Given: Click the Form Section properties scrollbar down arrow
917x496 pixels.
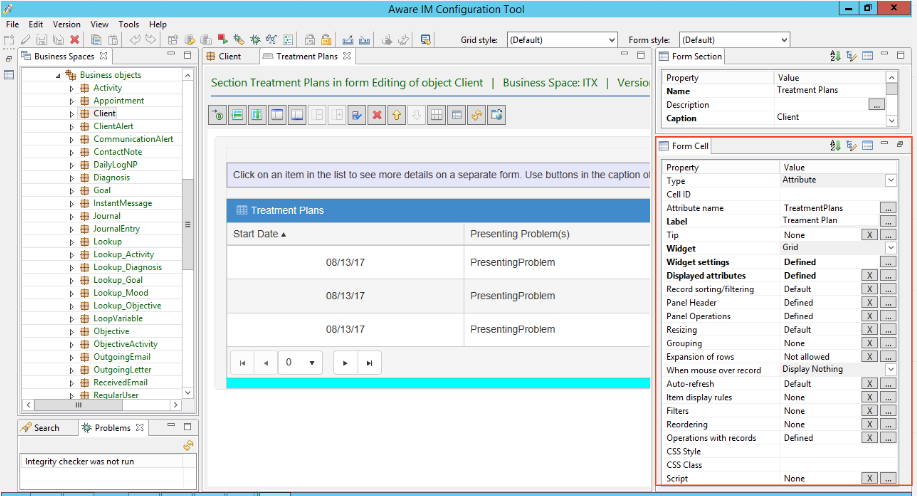Looking at the screenshot, I should click(891, 120).
